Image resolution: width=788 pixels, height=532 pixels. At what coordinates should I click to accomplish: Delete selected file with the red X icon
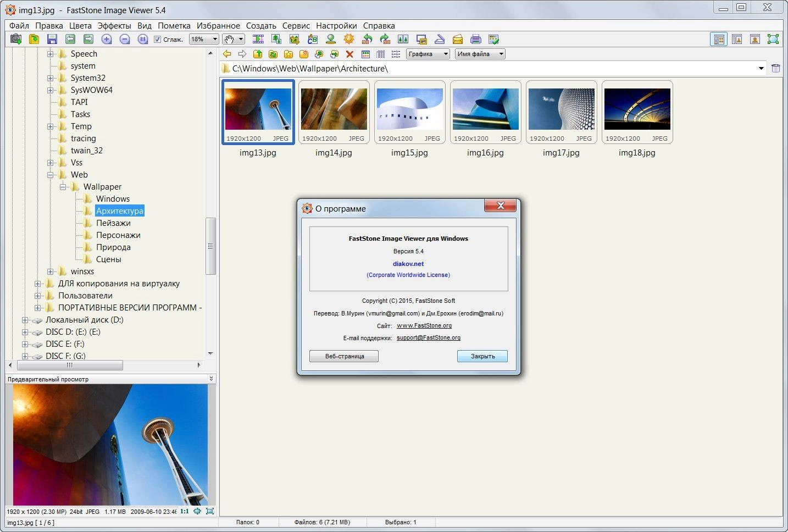pyautogui.click(x=349, y=54)
